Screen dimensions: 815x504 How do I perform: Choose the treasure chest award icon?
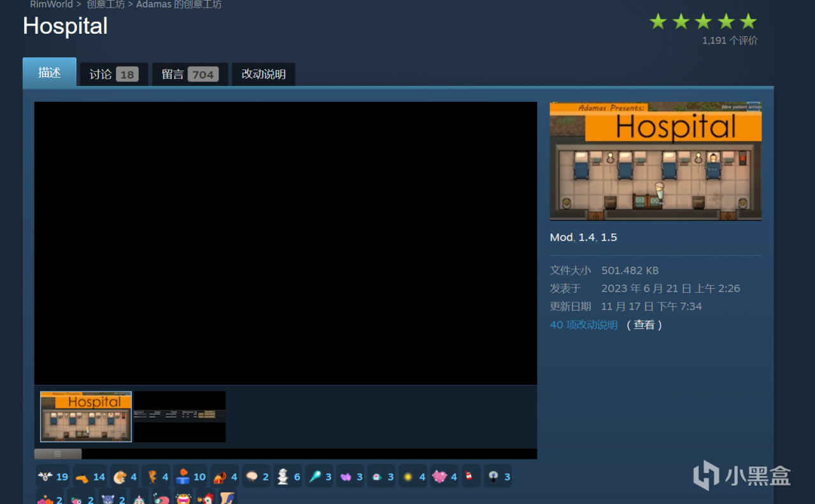225,476
